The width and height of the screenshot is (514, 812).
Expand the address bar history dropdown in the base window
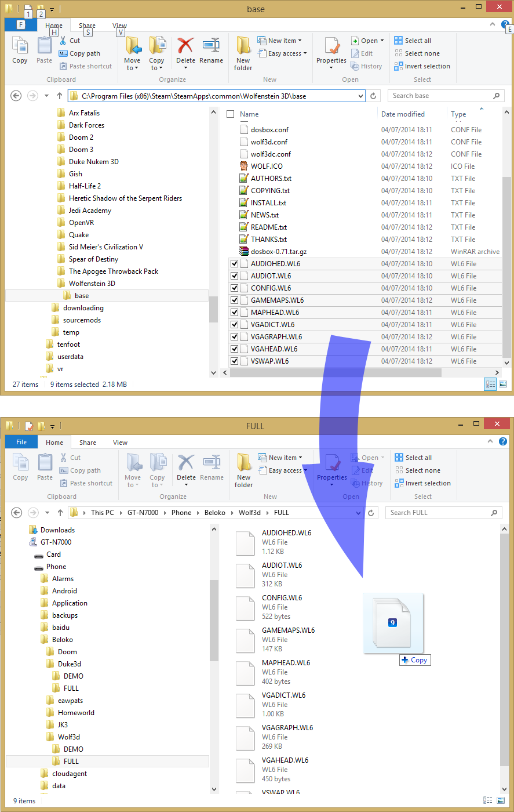tap(360, 96)
